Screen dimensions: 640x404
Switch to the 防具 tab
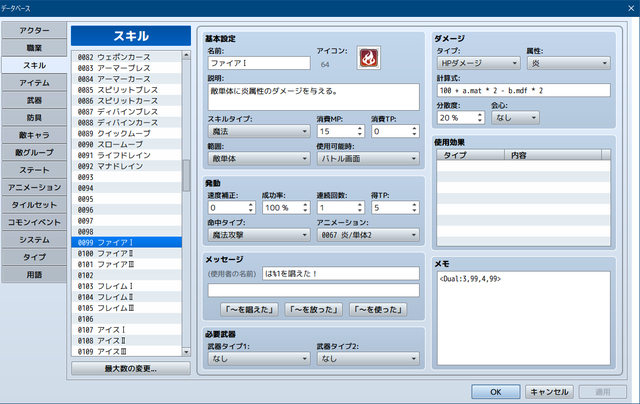[x=34, y=118]
